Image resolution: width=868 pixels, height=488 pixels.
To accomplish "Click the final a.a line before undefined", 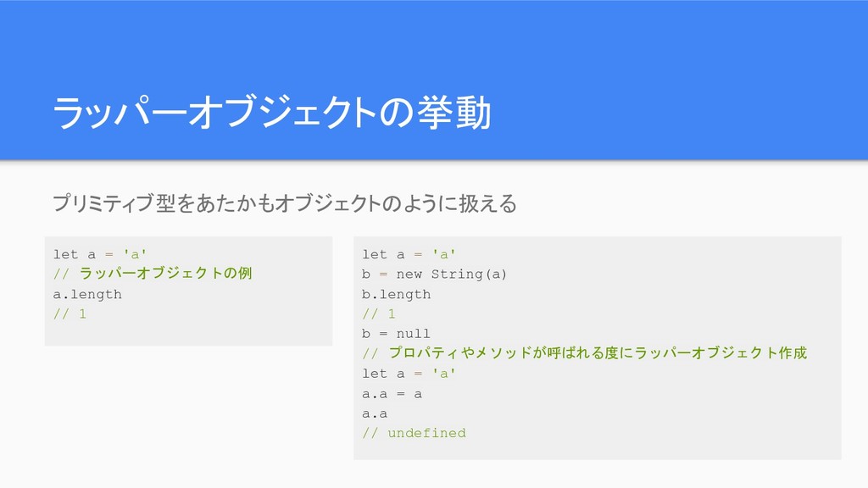I will (374, 413).
